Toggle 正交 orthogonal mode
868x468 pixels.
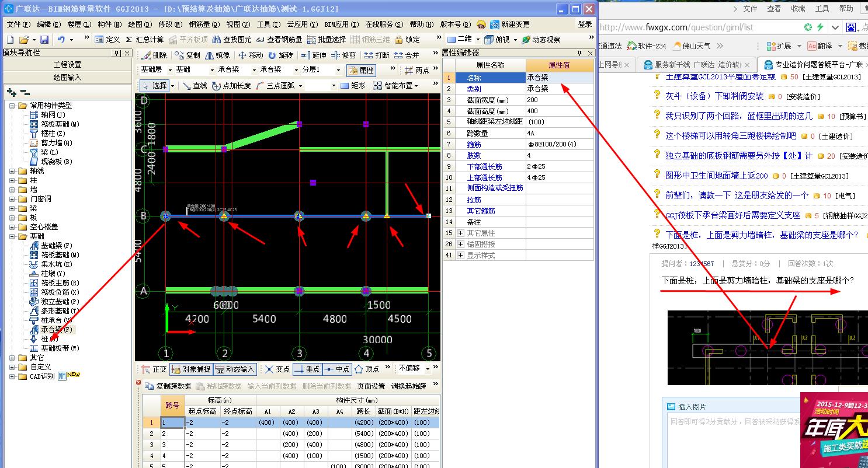[154, 369]
